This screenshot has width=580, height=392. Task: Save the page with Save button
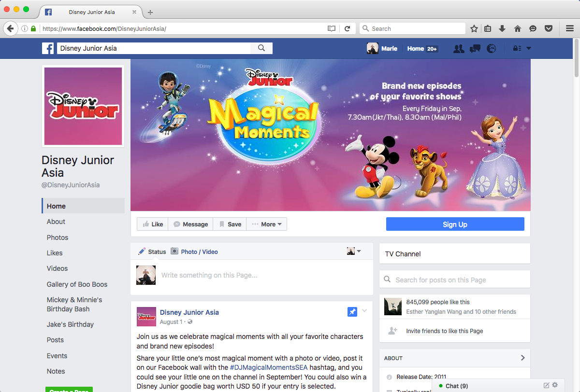tap(230, 224)
